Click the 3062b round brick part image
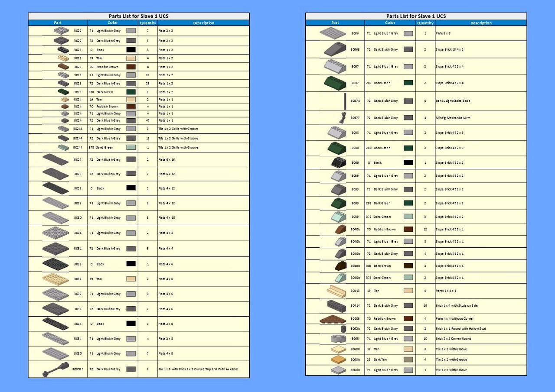Screen dimensions: 555x392 tap(344, 328)
